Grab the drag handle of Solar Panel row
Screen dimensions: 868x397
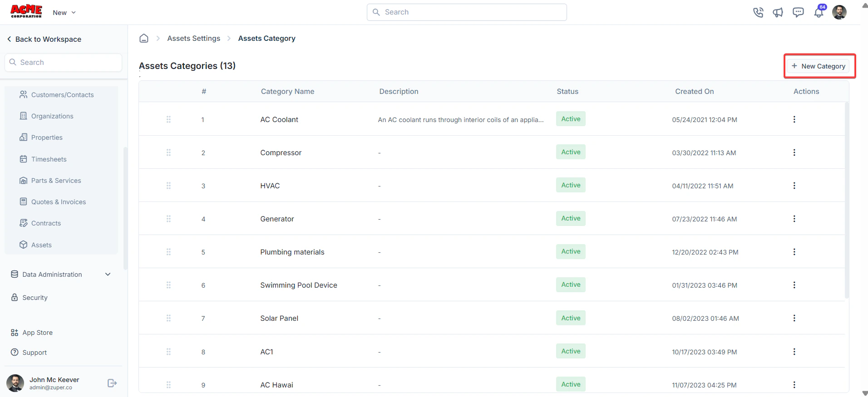click(168, 318)
